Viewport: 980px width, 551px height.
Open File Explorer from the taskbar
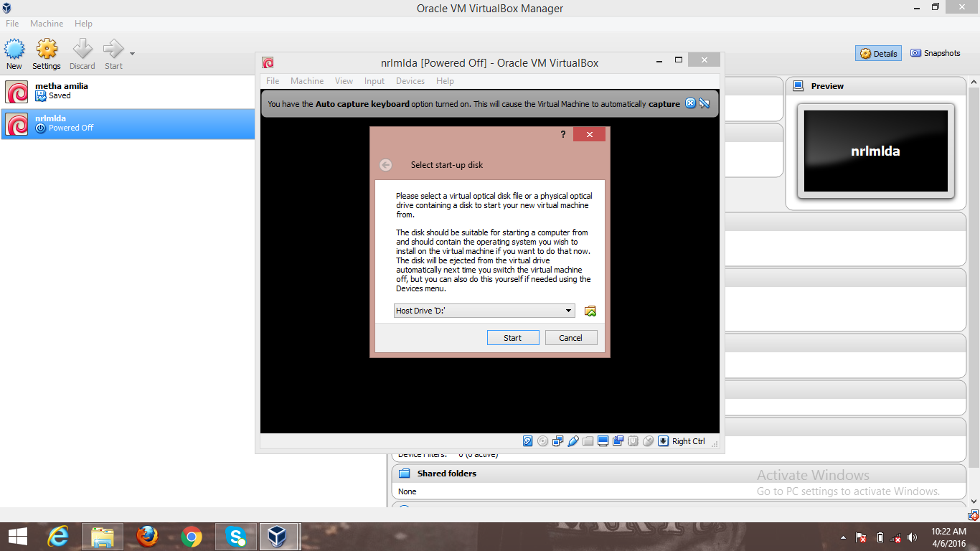(103, 537)
